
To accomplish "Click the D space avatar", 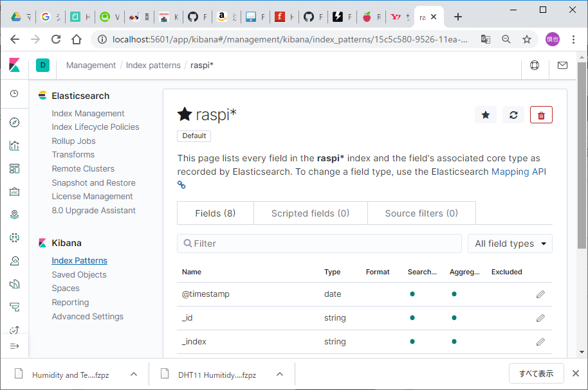I will tap(42, 65).
